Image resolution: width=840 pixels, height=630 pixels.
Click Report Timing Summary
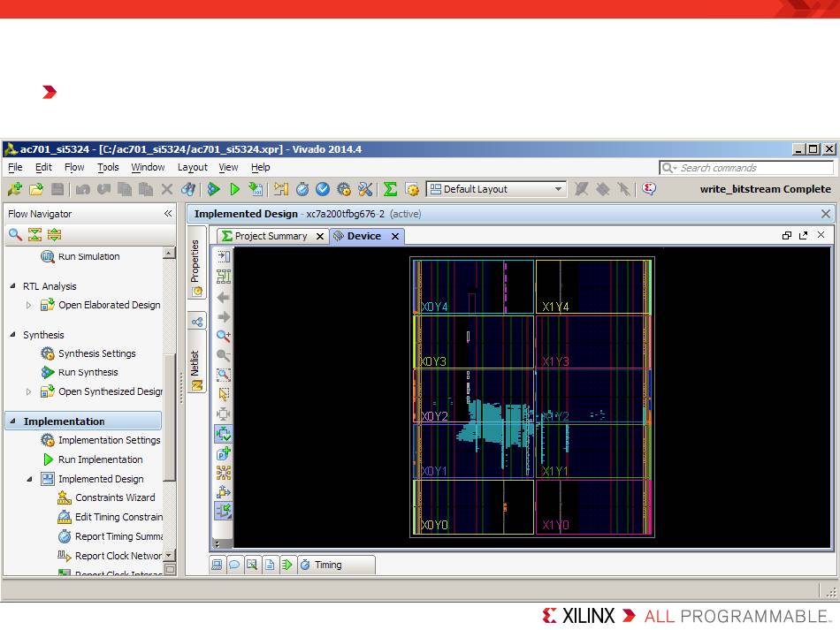[119, 536]
